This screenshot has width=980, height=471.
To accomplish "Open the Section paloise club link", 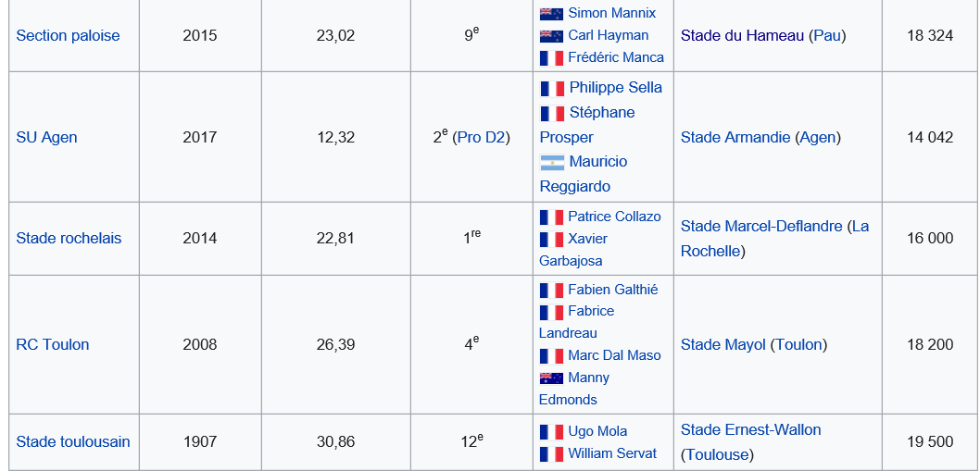I will coord(68,35).
